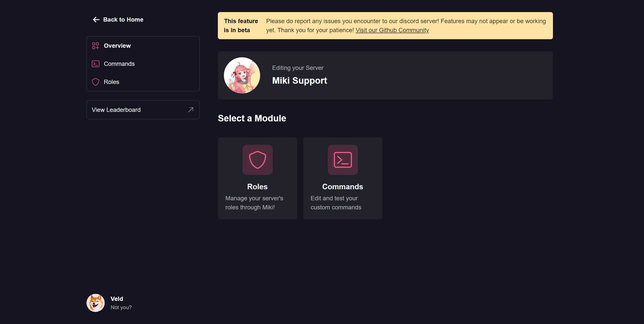The height and width of the screenshot is (324, 644).
Task: Open the Roles module card
Action: 257,178
